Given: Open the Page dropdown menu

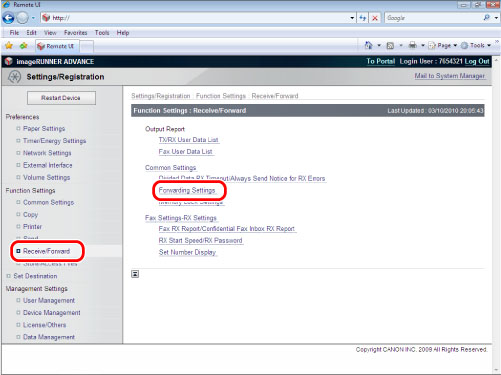Looking at the screenshot, I should click(443, 45).
